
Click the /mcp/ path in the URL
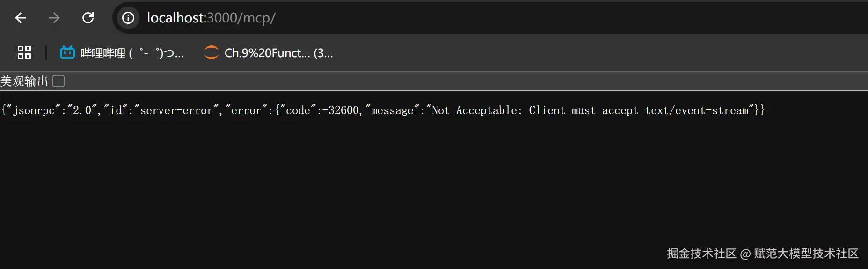[x=257, y=18]
